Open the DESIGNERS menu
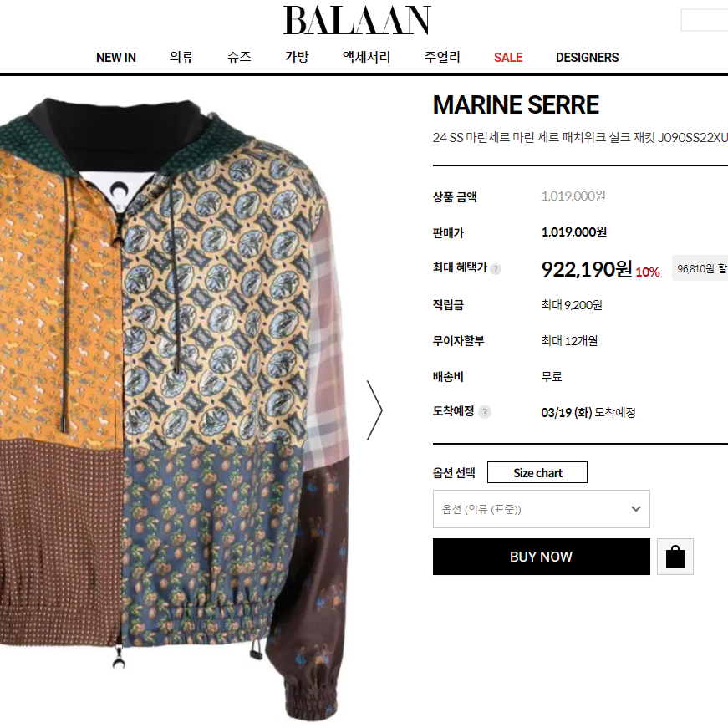This screenshot has width=728, height=728. tap(587, 57)
